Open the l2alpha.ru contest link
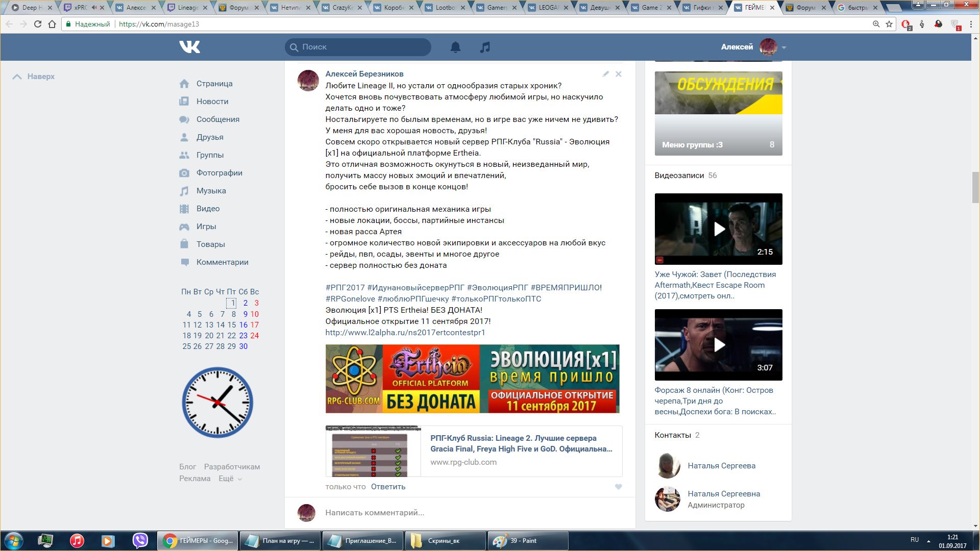This screenshot has width=980, height=551. (x=405, y=333)
